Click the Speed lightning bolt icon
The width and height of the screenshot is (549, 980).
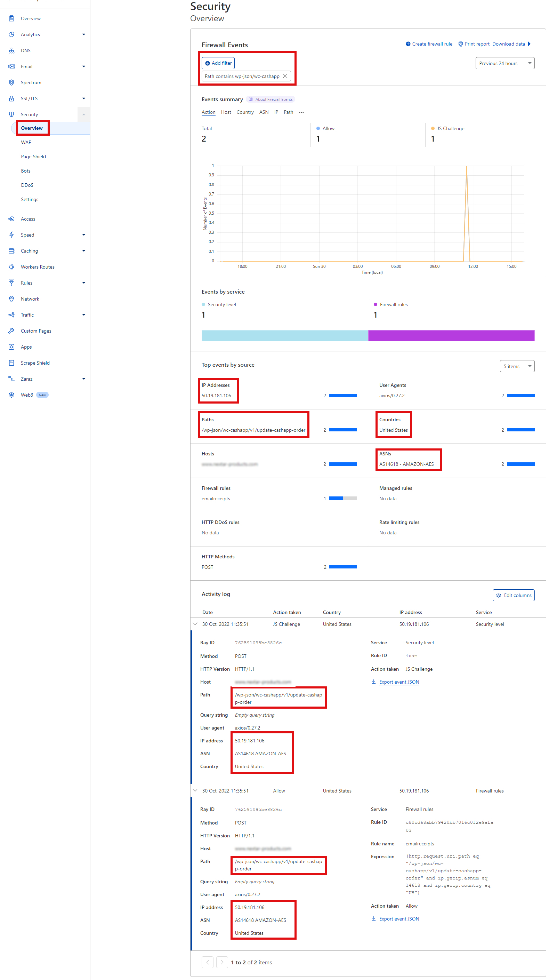tap(11, 235)
